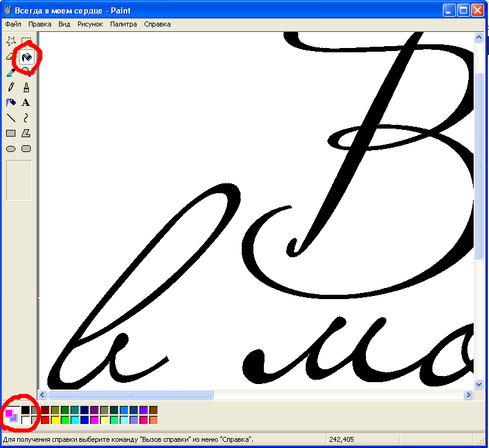
Task: Select the Free-Form Select tool
Action: tap(11, 41)
